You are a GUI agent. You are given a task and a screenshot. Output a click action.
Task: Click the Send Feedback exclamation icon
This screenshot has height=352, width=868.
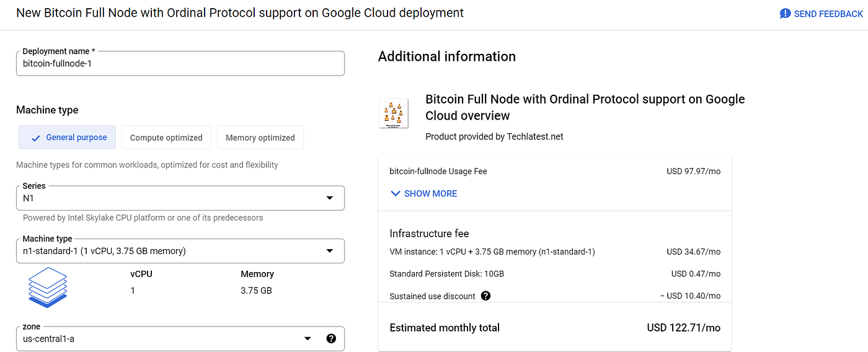(x=785, y=13)
